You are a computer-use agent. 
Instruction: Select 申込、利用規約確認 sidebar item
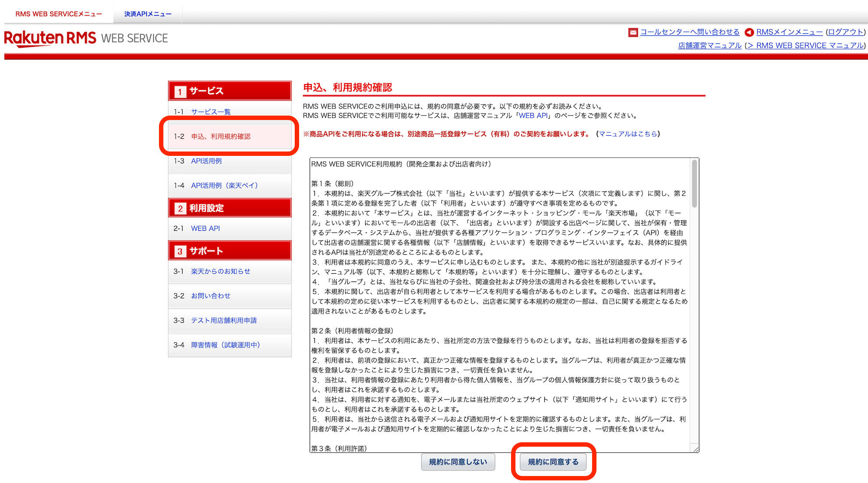coord(221,137)
